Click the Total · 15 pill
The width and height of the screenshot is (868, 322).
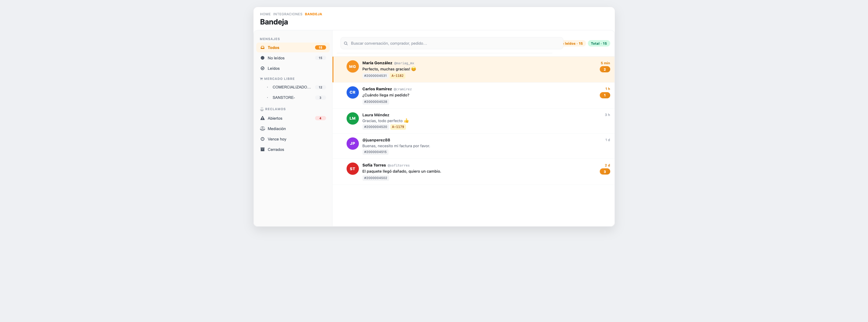pos(599,43)
